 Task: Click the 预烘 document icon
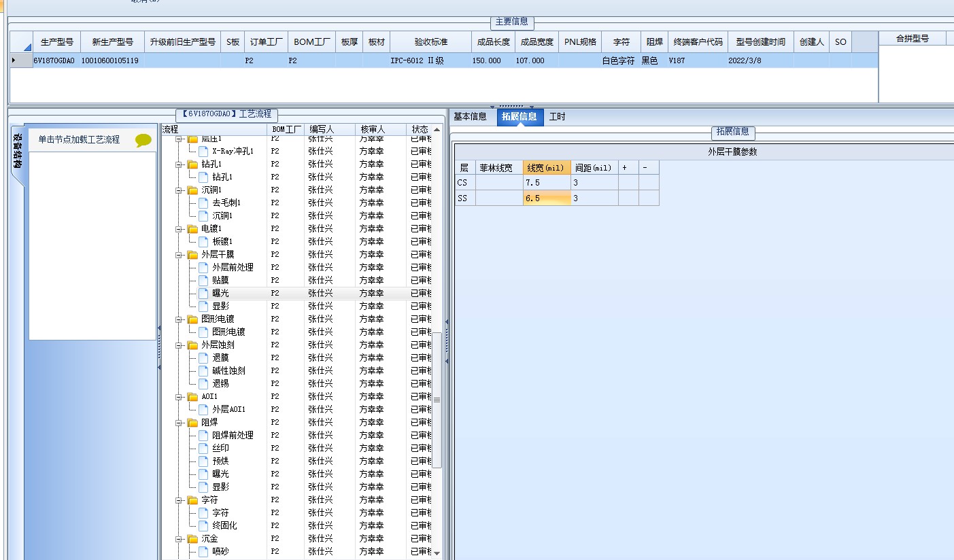click(x=203, y=461)
